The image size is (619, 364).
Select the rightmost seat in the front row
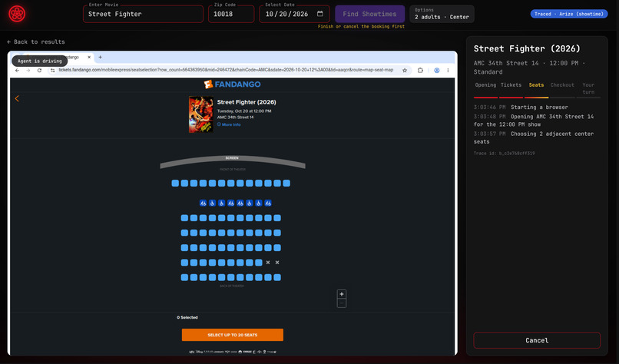pyautogui.click(x=286, y=184)
